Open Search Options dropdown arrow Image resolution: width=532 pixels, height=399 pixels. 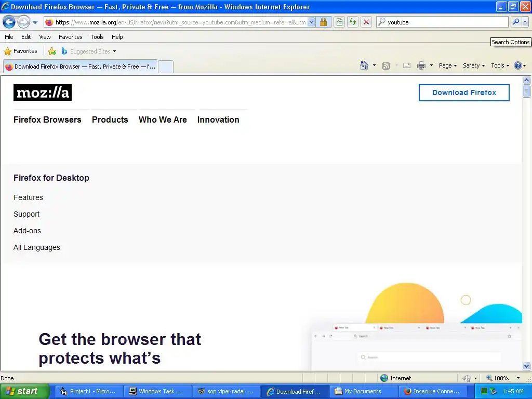click(x=525, y=22)
